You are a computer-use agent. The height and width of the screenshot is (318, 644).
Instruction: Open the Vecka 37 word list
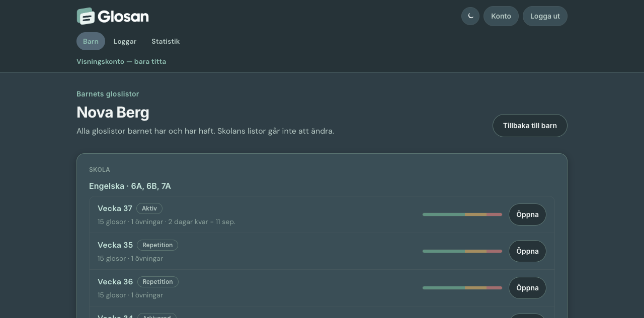click(x=527, y=215)
